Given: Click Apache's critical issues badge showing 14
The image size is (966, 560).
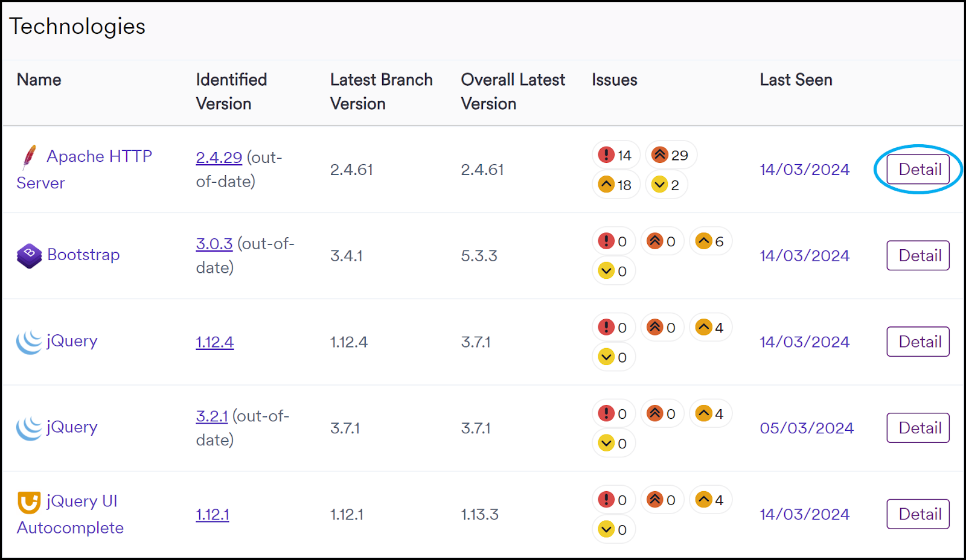Looking at the screenshot, I should tap(615, 156).
